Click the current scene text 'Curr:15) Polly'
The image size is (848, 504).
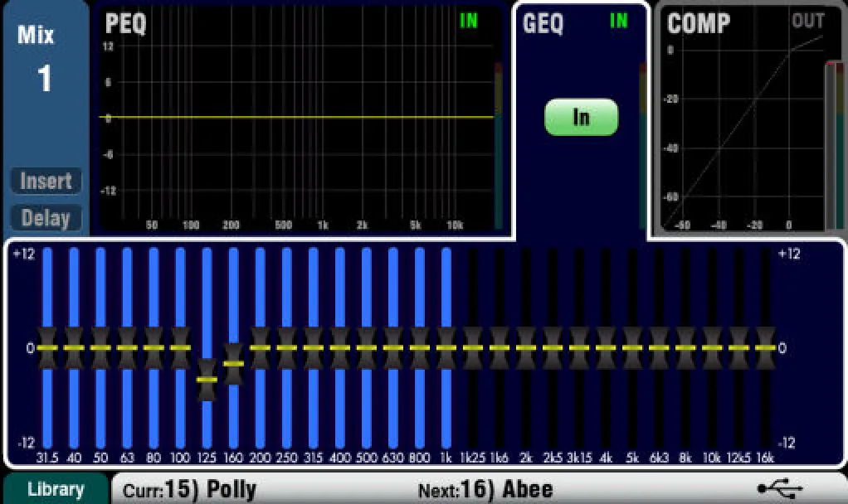point(189,489)
